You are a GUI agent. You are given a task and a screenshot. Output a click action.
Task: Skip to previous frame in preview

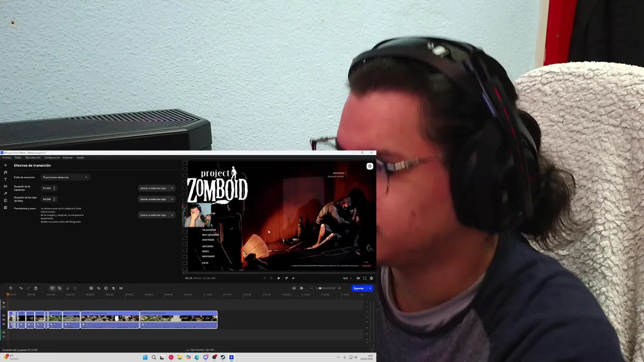click(272, 278)
